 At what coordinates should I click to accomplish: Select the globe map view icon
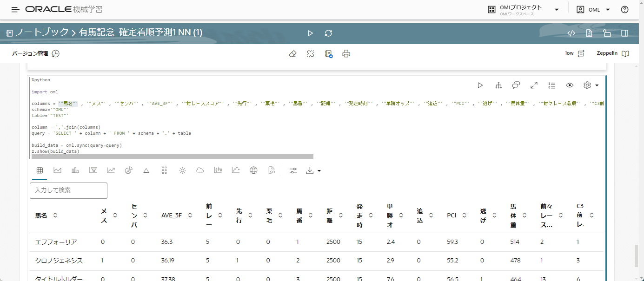tap(253, 170)
